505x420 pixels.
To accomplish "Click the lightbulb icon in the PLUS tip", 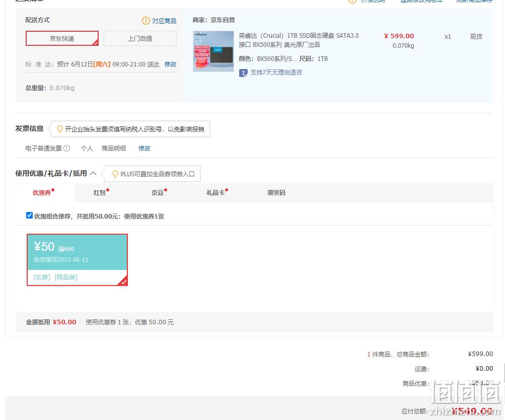I will [115, 174].
